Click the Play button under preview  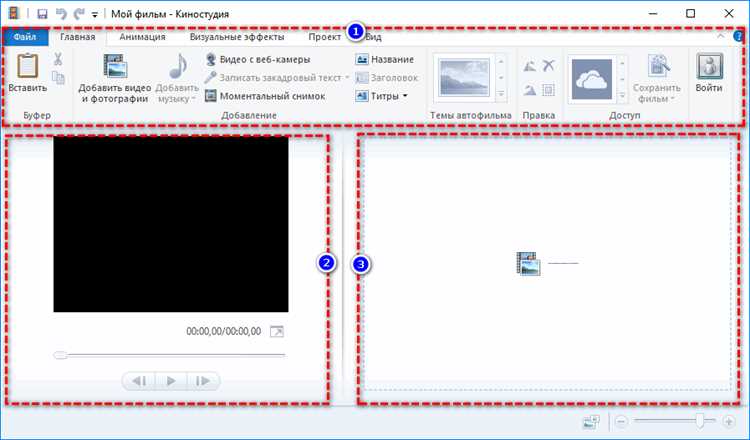171,381
